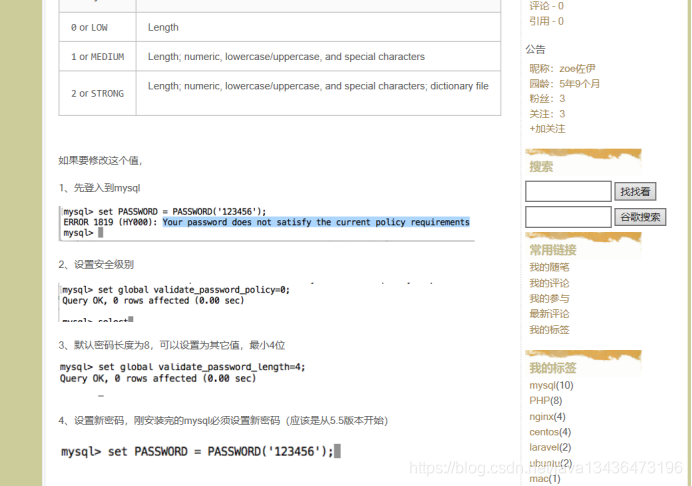Focus the search field beside 谷歌搜索

coord(568,217)
